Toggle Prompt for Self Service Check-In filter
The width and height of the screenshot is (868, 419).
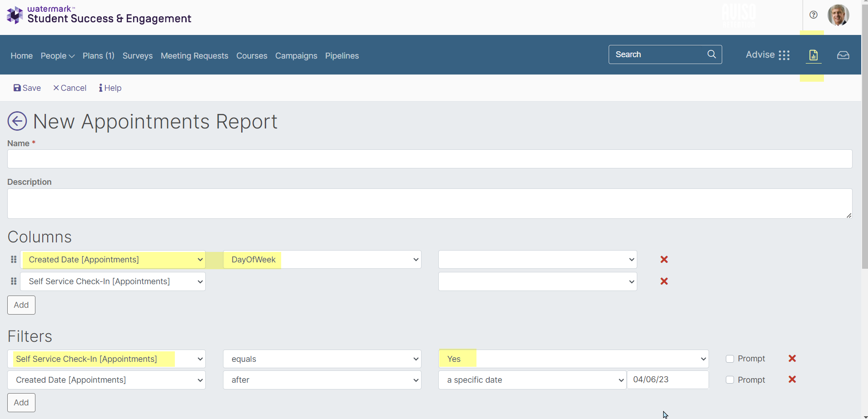coord(730,359)
